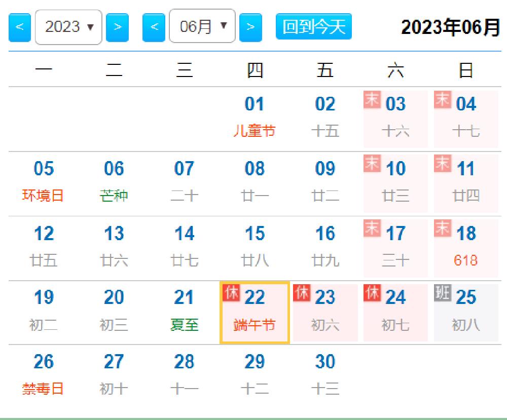
Task: Advance to next month with arrow button
Action: [x=250, y=27]
